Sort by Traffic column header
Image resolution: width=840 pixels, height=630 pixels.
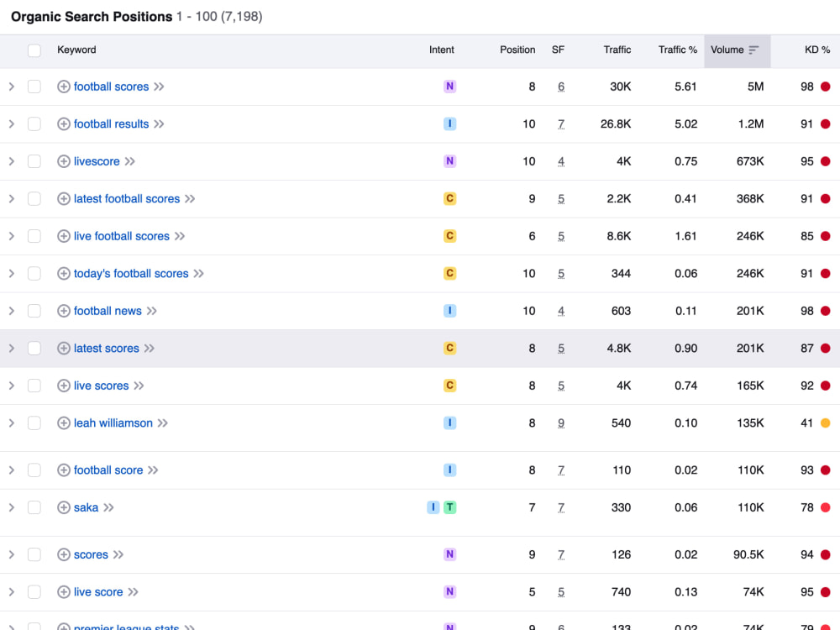[617, 50]
